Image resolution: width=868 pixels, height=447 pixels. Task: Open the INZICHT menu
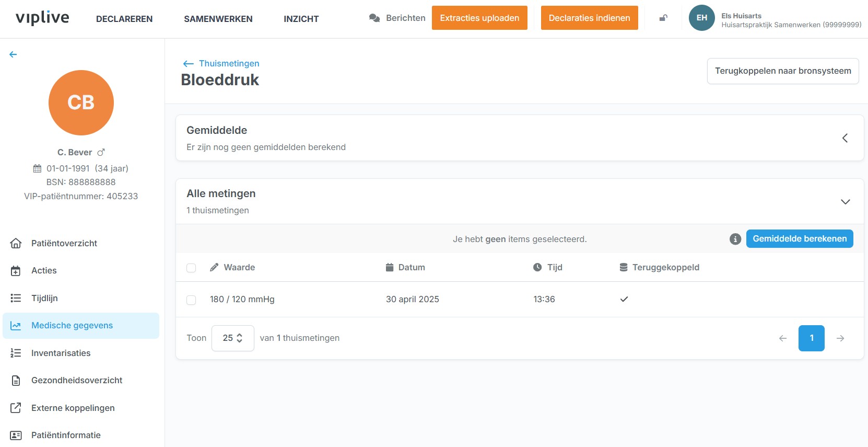click(x=301, y=19)
